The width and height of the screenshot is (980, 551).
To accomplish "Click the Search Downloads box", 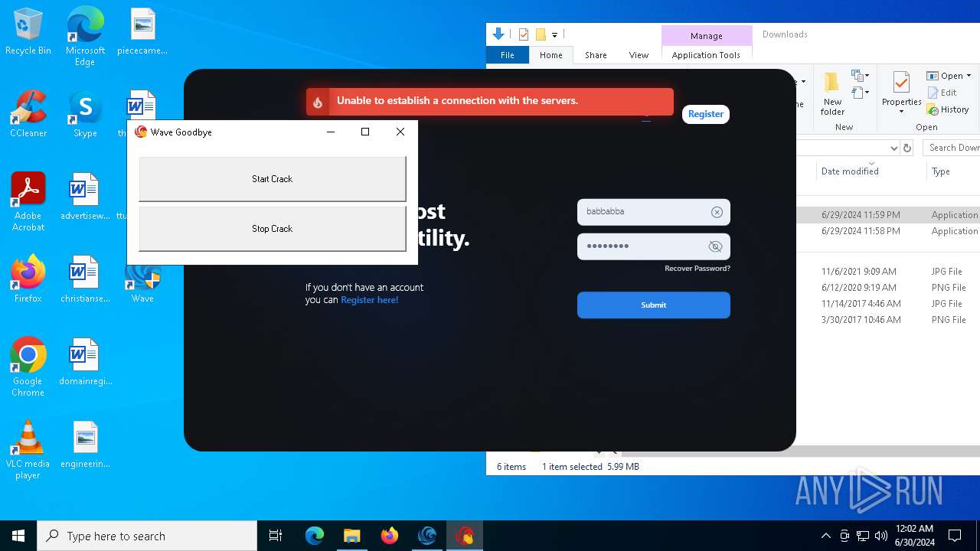I will point(951,148).
